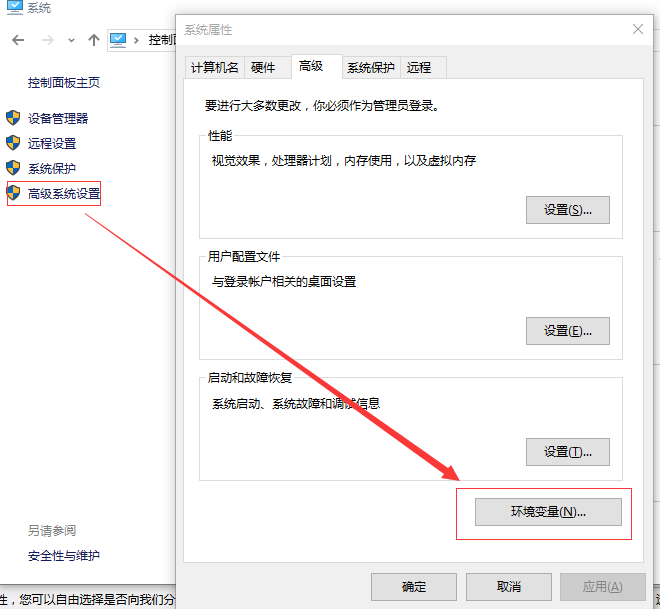Switch to 系统保护 tab in dialog
Image resolution: width=660 pixels, height=609 pixels.
(x=371, y=67)
